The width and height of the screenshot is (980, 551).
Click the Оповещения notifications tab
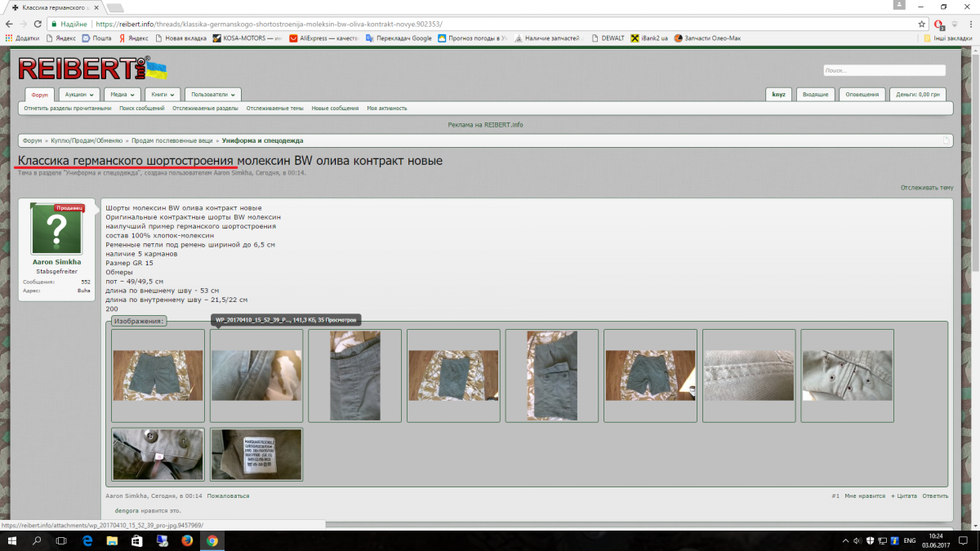point(862,95)
